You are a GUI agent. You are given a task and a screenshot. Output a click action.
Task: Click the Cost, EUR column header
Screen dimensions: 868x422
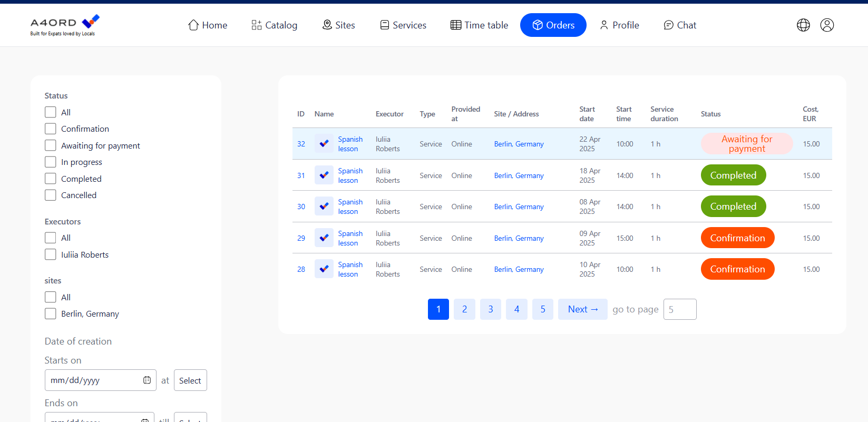[x=811, y=114]
